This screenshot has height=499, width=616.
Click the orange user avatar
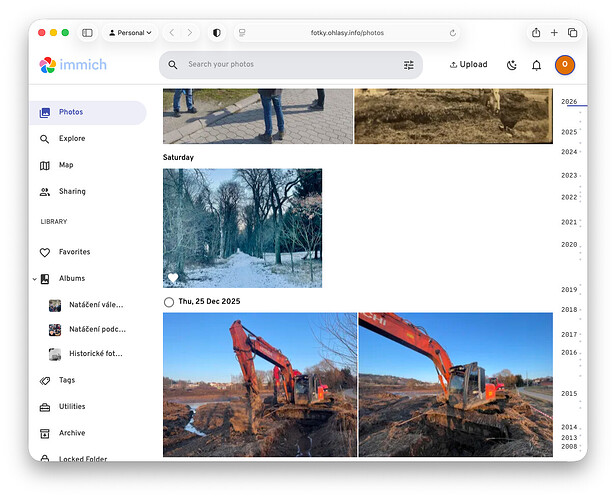point(564,65)
